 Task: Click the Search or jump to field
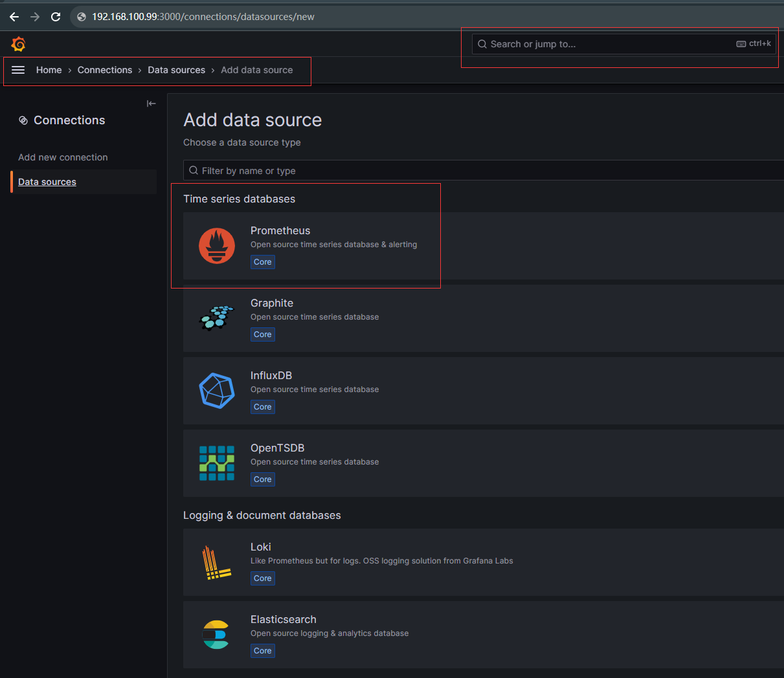(624, 44)
